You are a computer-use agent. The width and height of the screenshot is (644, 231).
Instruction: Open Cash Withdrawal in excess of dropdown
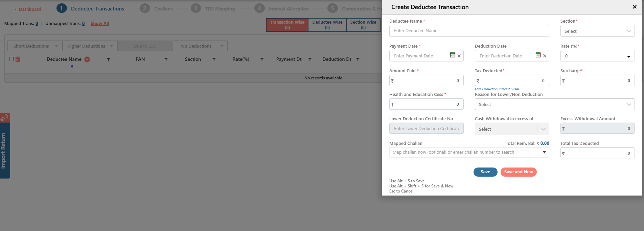[512, 129]
